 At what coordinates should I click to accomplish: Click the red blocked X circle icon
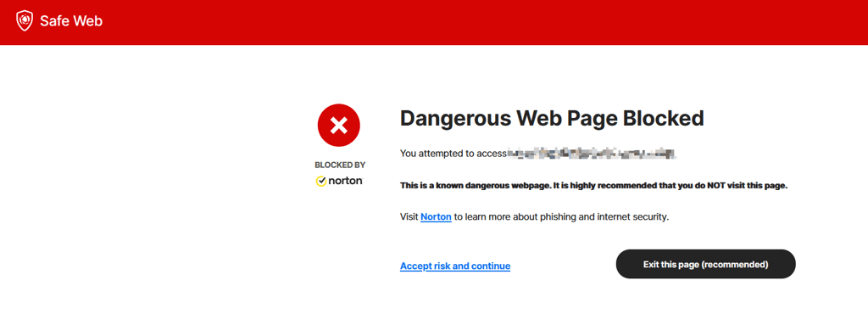(339, 126)
